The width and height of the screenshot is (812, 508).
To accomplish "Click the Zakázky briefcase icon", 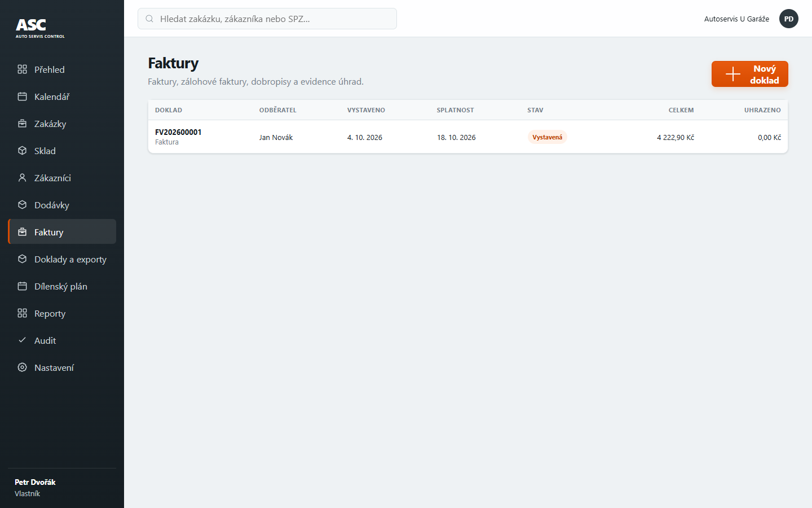I will tap(22, 124).
